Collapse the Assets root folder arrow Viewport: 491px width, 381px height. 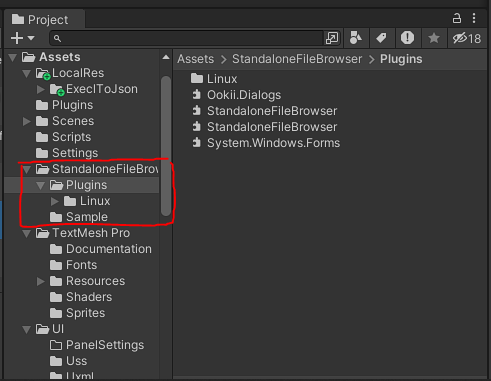(13, 58)
